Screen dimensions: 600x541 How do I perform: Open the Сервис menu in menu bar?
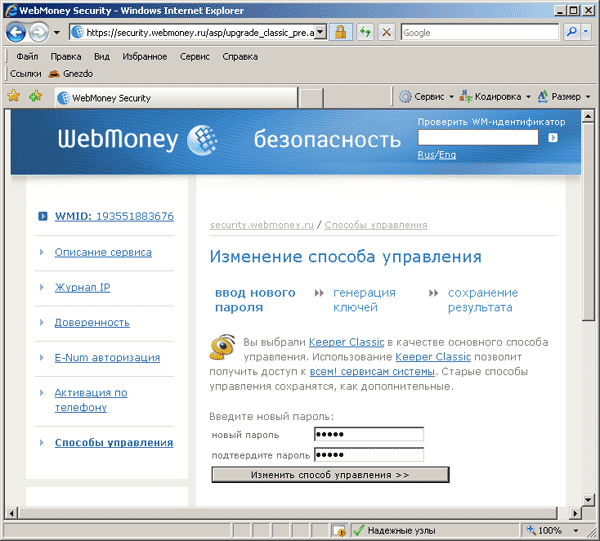tap(195, 57)
